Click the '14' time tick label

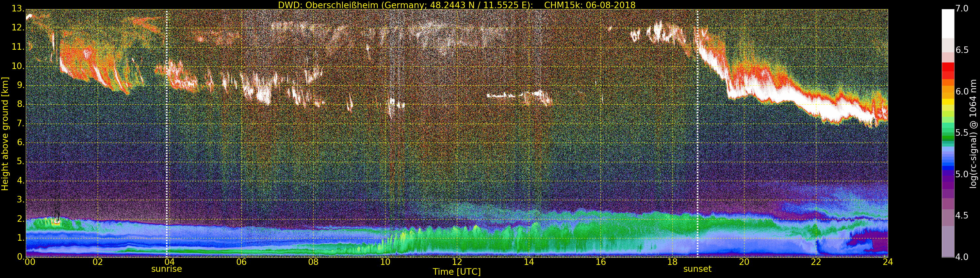(529, 262)
